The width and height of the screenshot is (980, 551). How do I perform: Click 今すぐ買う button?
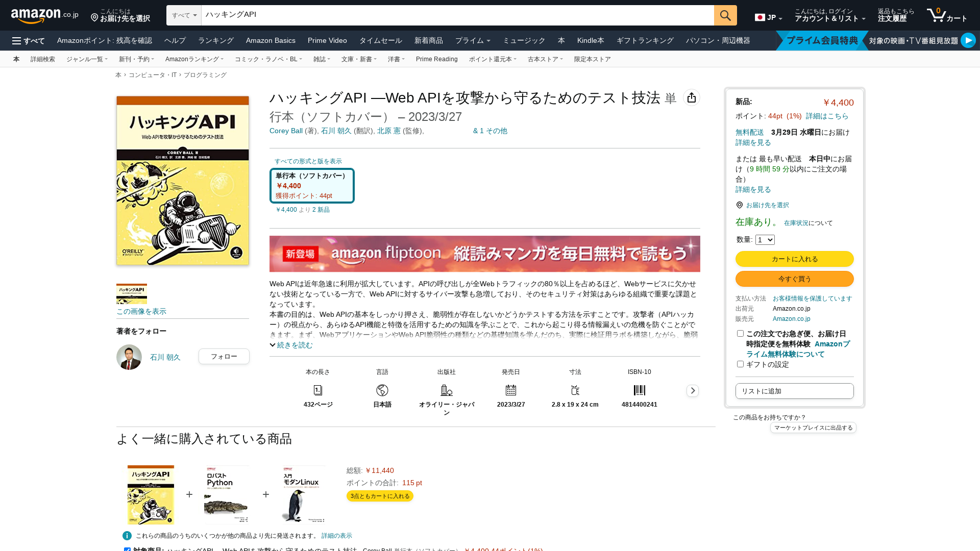tap(794, 279)
